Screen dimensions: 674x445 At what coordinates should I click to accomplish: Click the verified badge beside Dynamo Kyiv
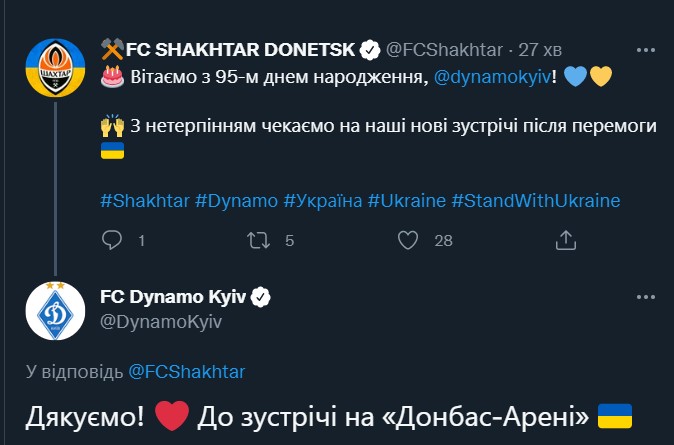260,297
